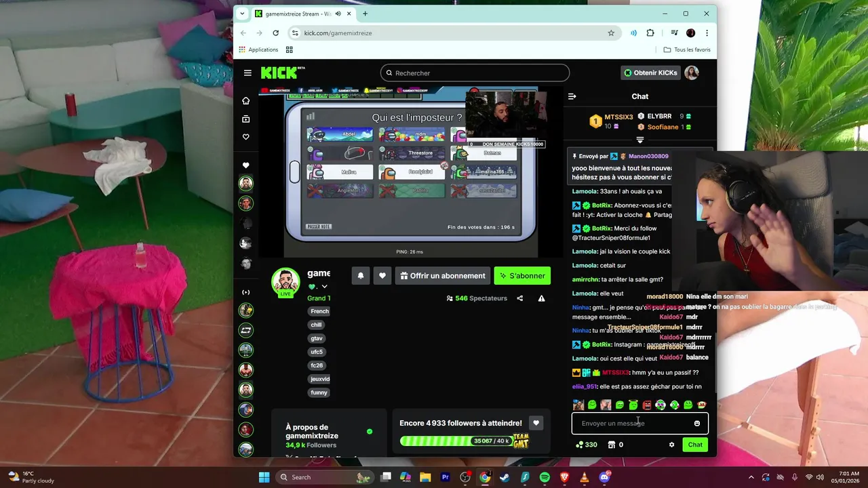Toggle follow heart next to bell

tap(382, 276)
